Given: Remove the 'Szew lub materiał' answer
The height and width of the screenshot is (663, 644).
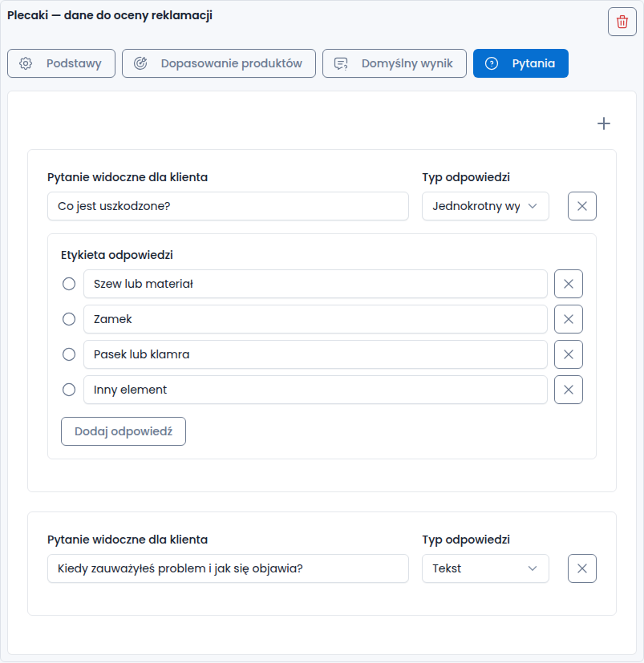Looking at the screenshot, I should (x=569, y=284).
